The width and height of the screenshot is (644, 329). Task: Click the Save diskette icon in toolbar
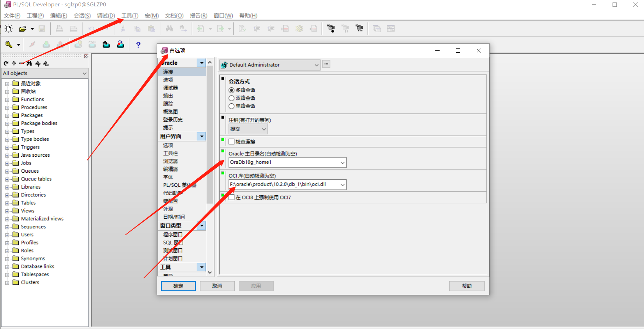42,29
